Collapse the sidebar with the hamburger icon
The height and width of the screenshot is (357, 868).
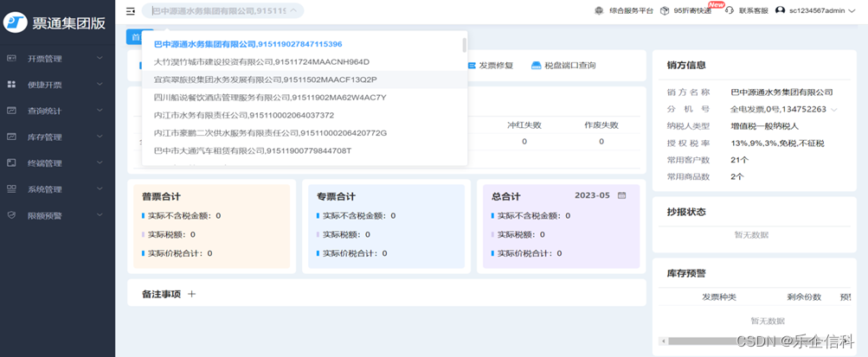130,10
